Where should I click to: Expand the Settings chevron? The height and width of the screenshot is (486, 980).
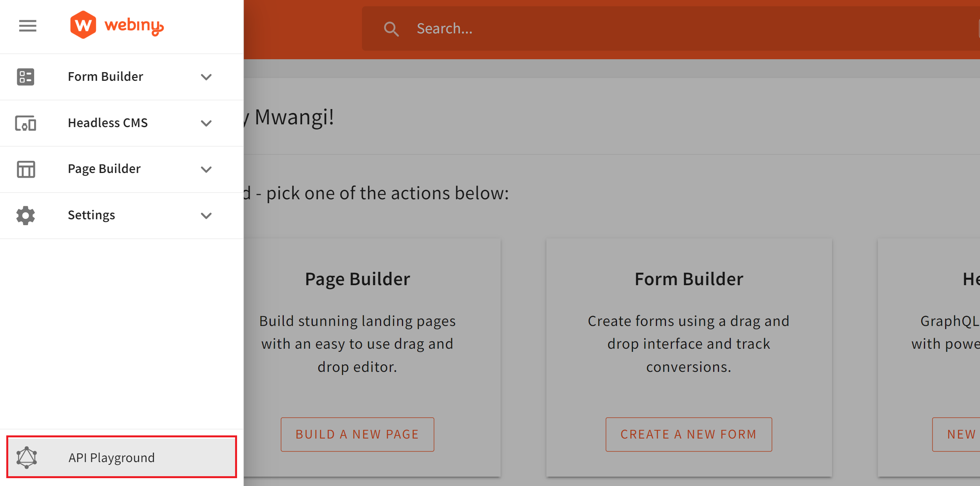206,216
